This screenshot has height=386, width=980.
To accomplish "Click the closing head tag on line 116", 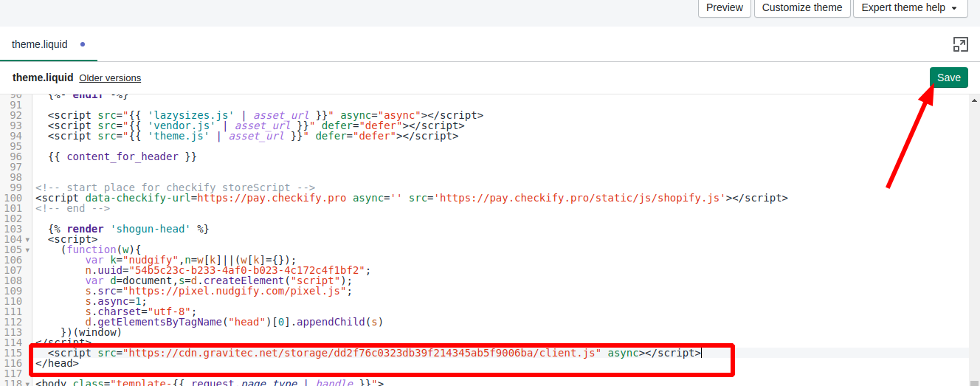I will pos(57,363).
